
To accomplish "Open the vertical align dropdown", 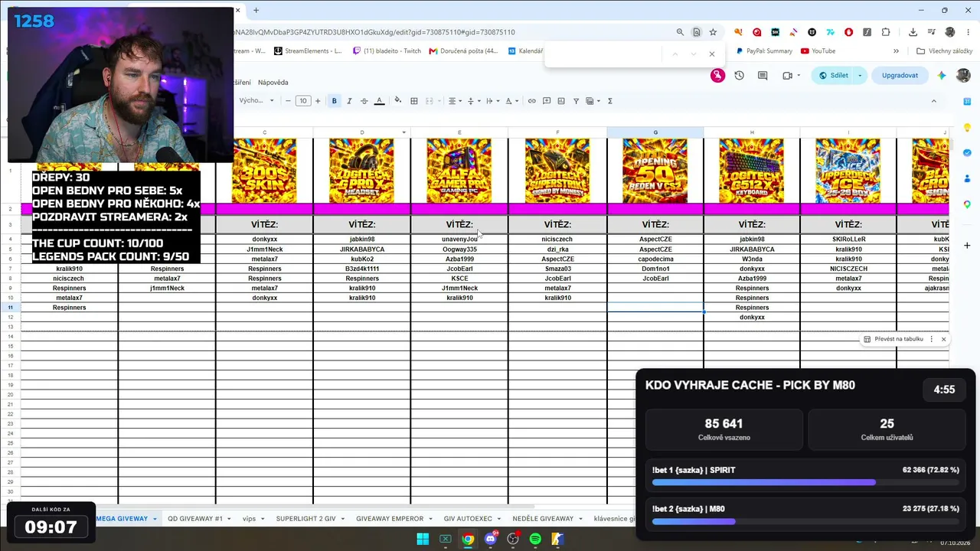I will [x=472, y=101].
